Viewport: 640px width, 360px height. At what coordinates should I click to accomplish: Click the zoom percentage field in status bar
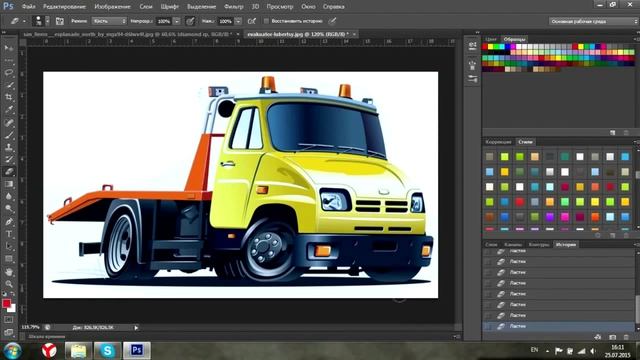point(31,327)
